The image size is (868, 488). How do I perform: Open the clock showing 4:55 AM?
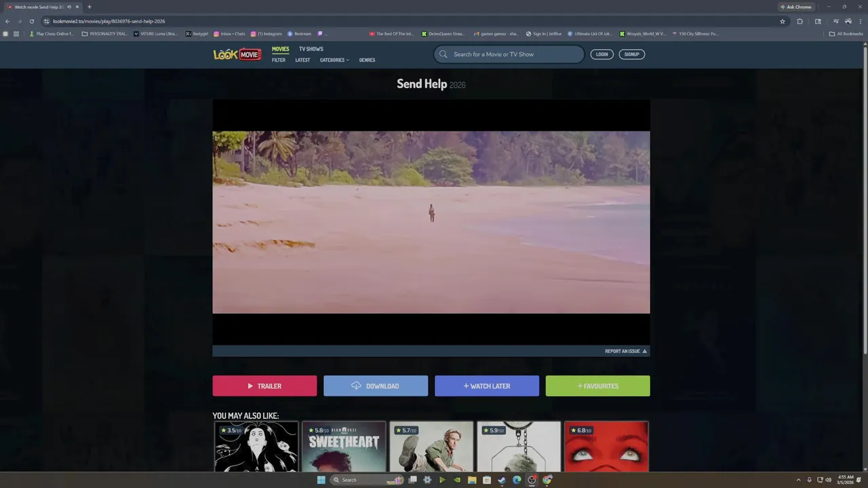pos(846,480)
